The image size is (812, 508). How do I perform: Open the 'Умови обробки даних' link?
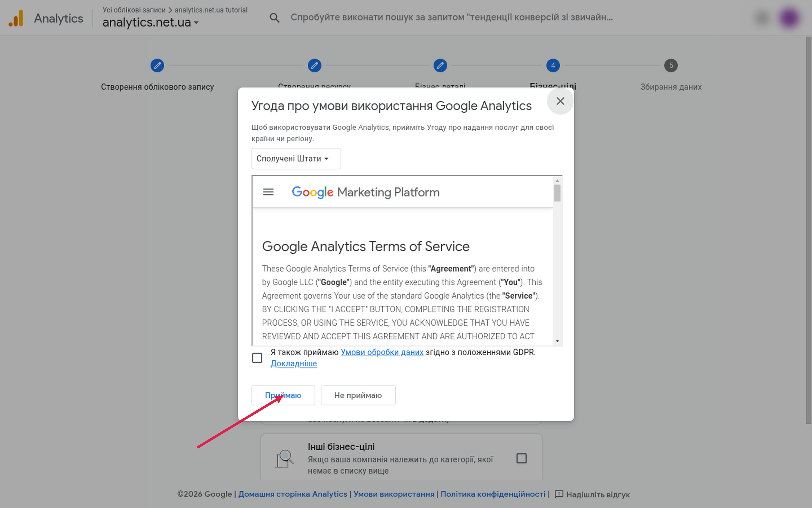382,352
